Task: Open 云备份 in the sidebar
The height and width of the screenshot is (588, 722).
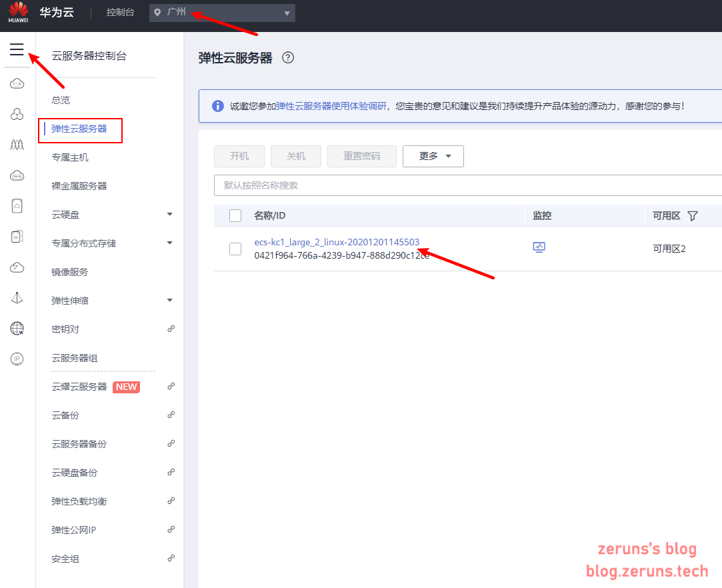Action: [65, 415]
